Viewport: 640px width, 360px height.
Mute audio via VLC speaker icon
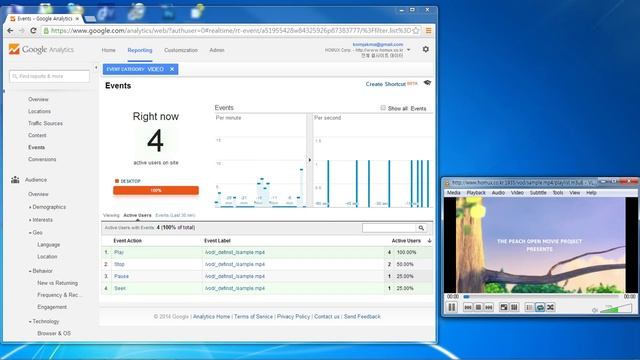pyautogui.click(x=595, y=310)
